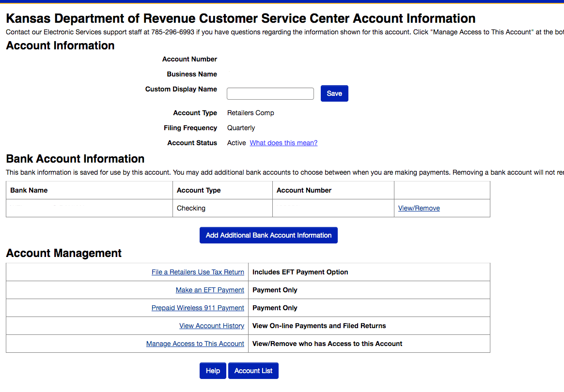The height and width of the screenshot is (392, 564).
Task: Click the Save button
Action: pos(334,93)
